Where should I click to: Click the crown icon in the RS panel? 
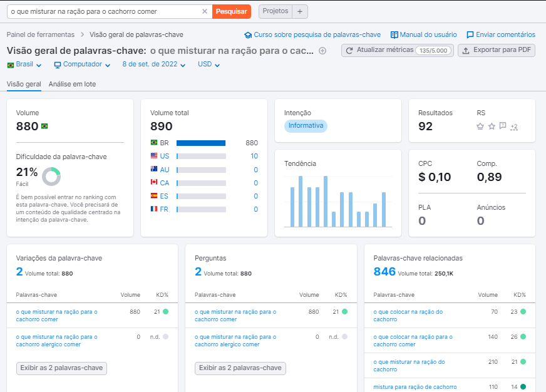tap(479, 125)
